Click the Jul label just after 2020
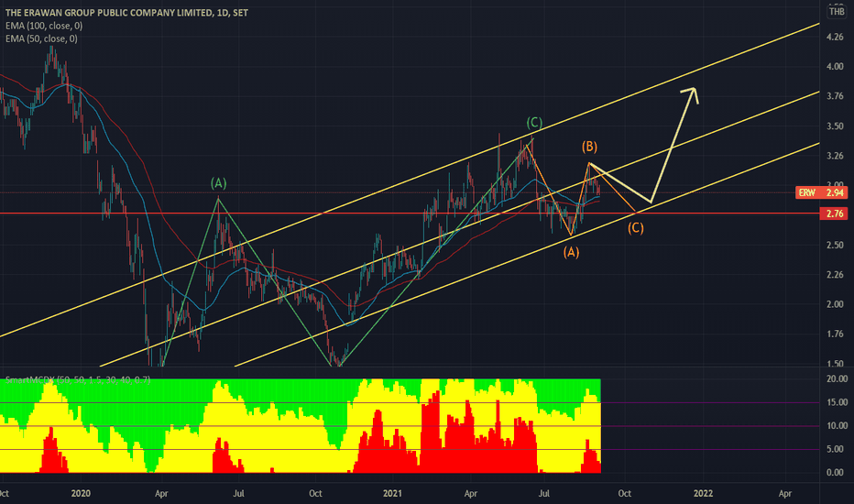854x504 pixels. point(238,494)
